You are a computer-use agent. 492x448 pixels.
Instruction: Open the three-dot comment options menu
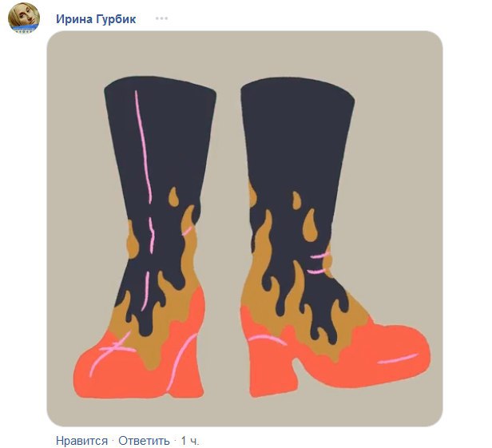click(x=161, y=18)
